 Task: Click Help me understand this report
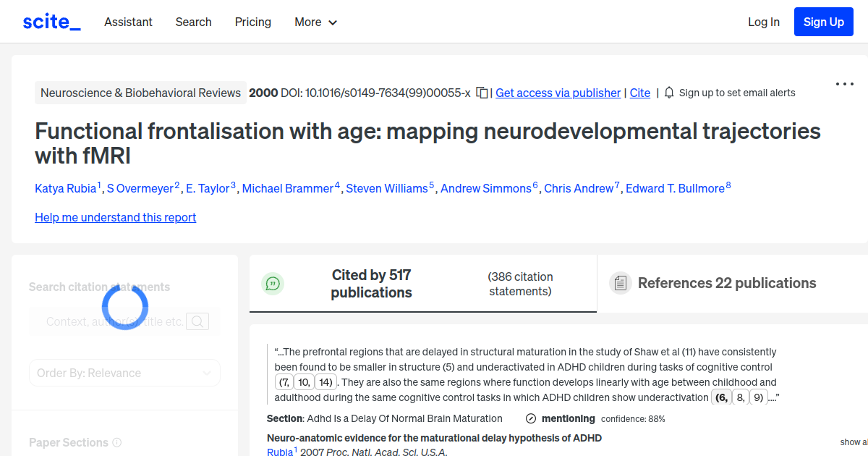(115, 217)
